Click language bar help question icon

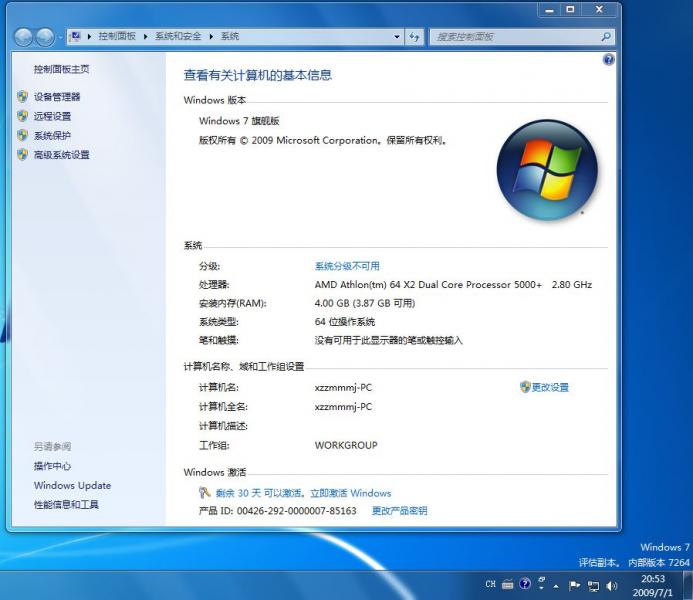(525, 584)
